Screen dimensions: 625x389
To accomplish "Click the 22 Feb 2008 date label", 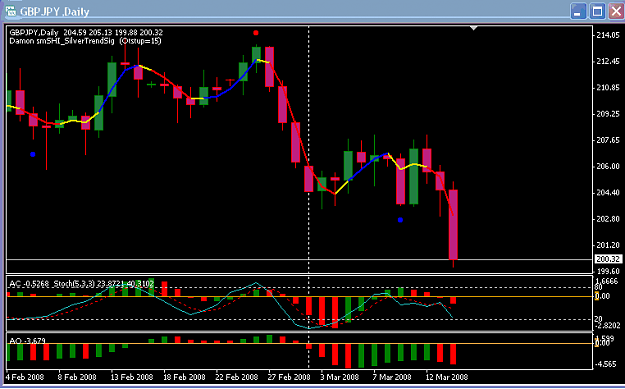I will 236,377.
